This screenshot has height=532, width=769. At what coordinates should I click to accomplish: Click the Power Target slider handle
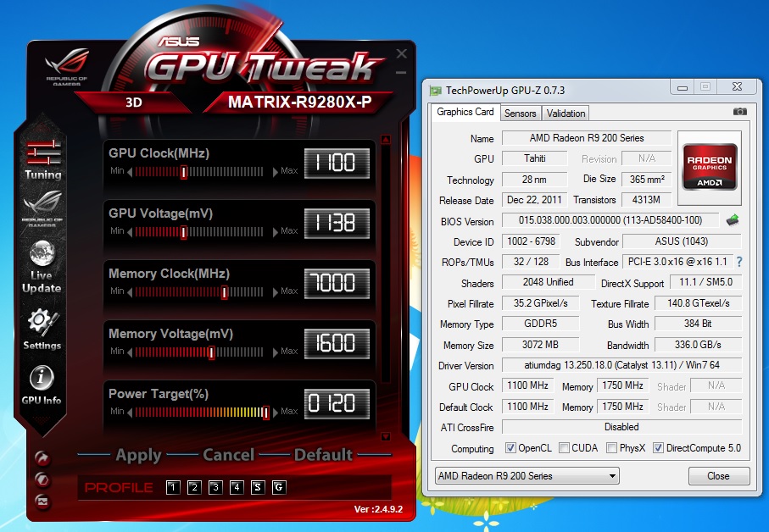coord(266,413)
